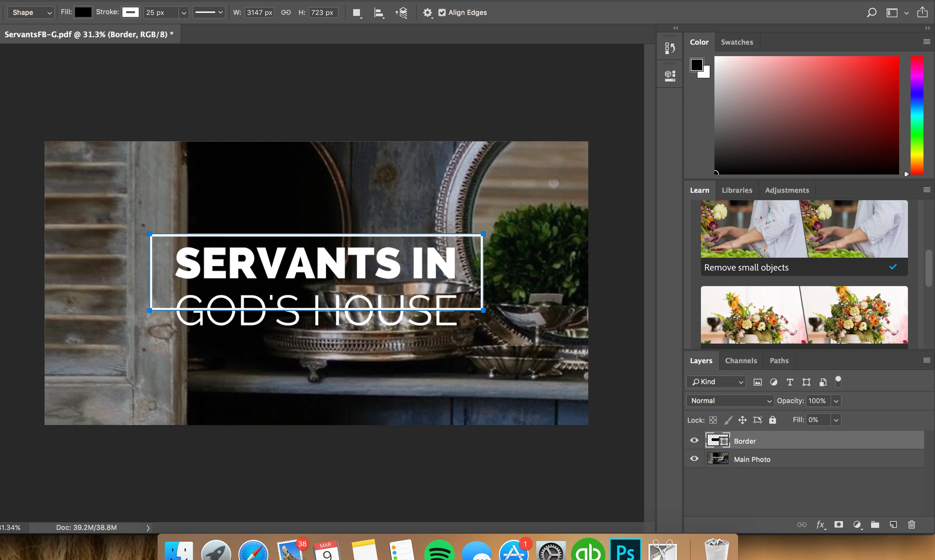
Task: Click the path operations icon in options bar
Action: tap(356, 13)
